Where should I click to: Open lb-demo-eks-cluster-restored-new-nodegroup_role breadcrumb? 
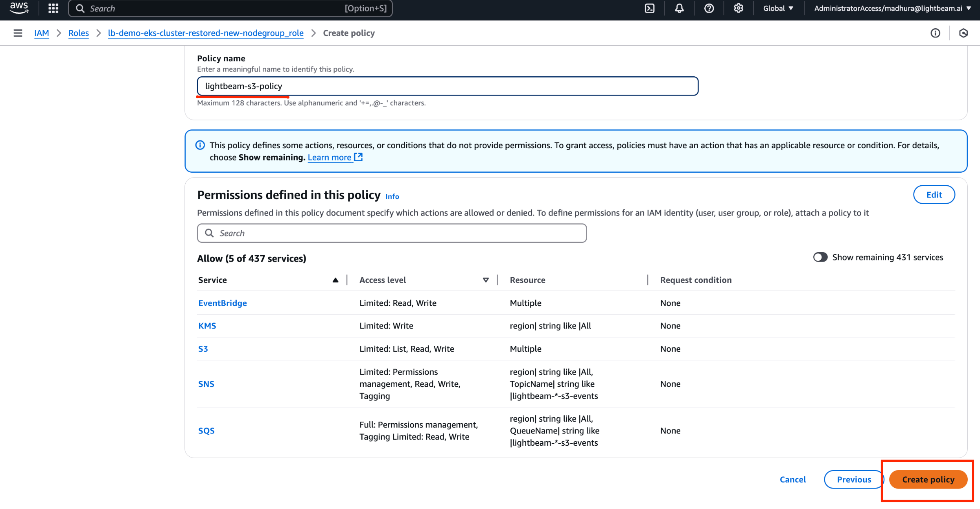coord(206,33)
